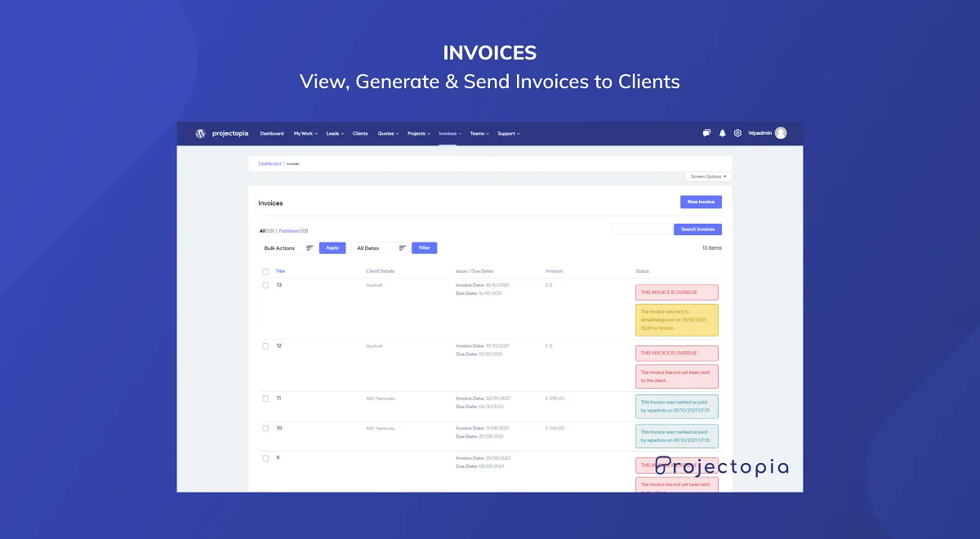
Task: Expand Screen Options
Action: (708, 176)
